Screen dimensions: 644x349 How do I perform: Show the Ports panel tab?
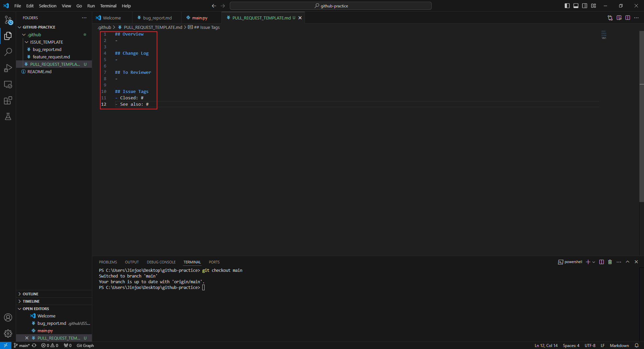point(214,262)
